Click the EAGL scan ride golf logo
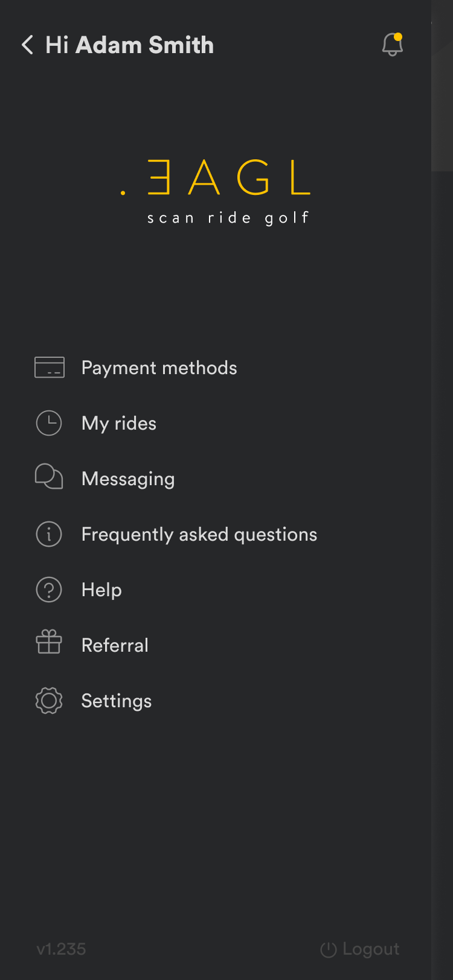The width and height of the screenshot is (453, 980). [216, 191]
